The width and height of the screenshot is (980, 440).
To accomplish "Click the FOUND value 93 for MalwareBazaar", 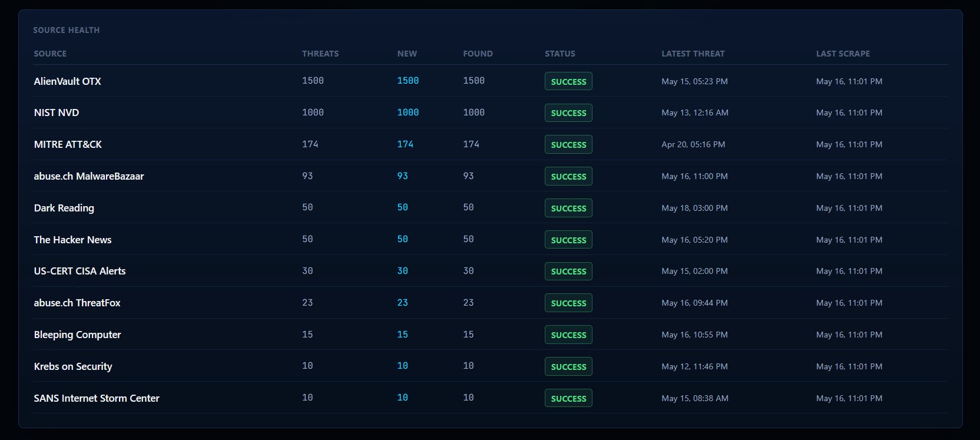I will tap(468, 176).
